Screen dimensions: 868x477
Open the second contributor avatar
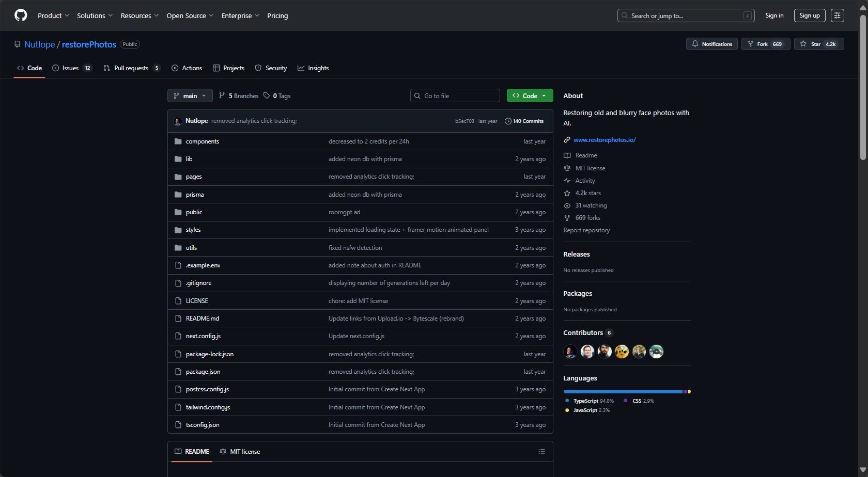click(587, 352)
